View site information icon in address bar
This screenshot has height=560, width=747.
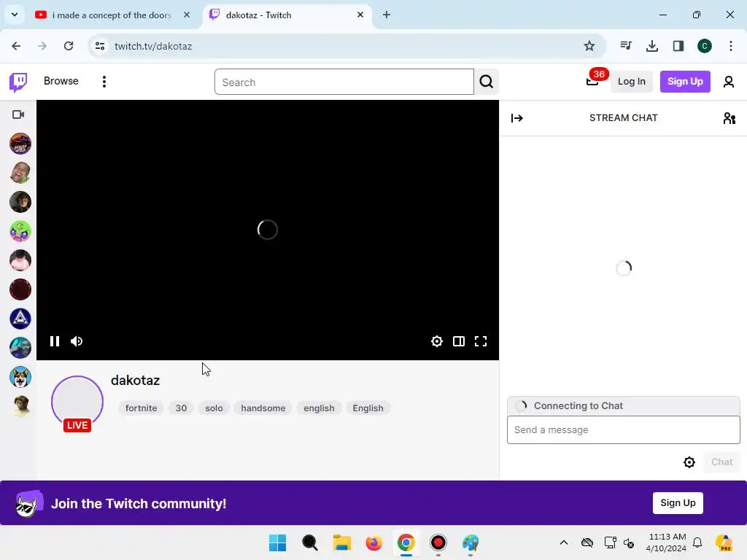(x=100, y=46)
